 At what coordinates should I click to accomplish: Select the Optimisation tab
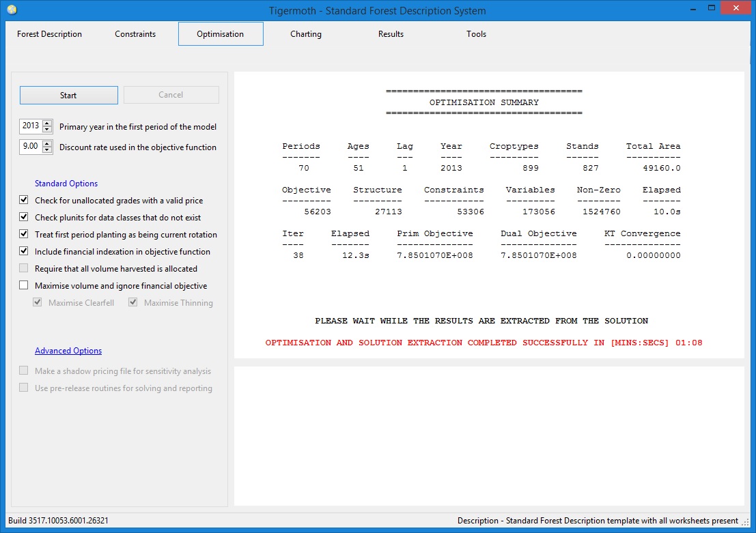coord(221,33)
